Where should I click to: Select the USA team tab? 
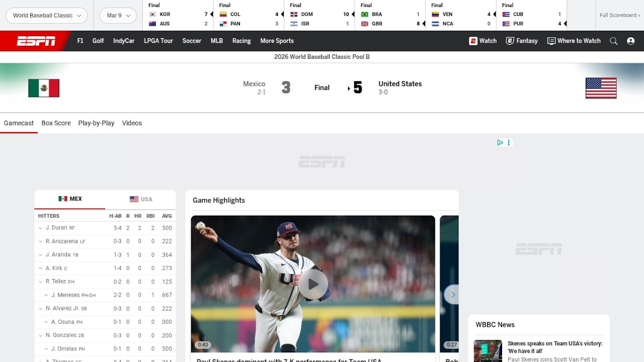140,199
